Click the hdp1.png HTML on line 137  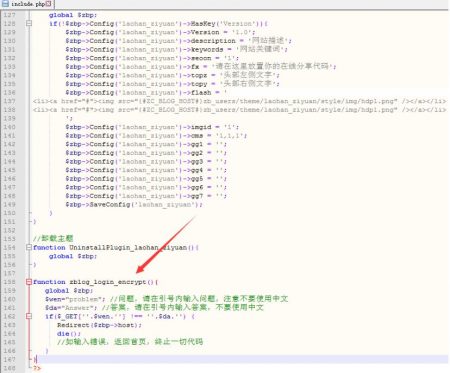[x=239, y=101]
